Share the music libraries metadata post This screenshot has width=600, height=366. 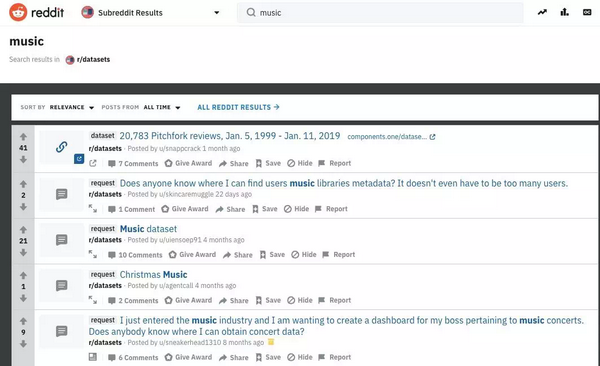[230, 209]
